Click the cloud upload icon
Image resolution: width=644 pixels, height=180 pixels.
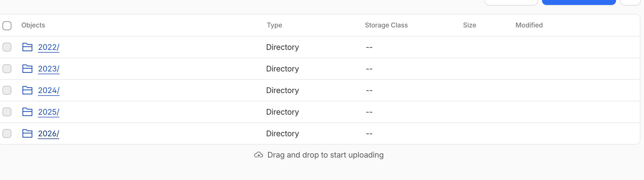coord(258,155)
